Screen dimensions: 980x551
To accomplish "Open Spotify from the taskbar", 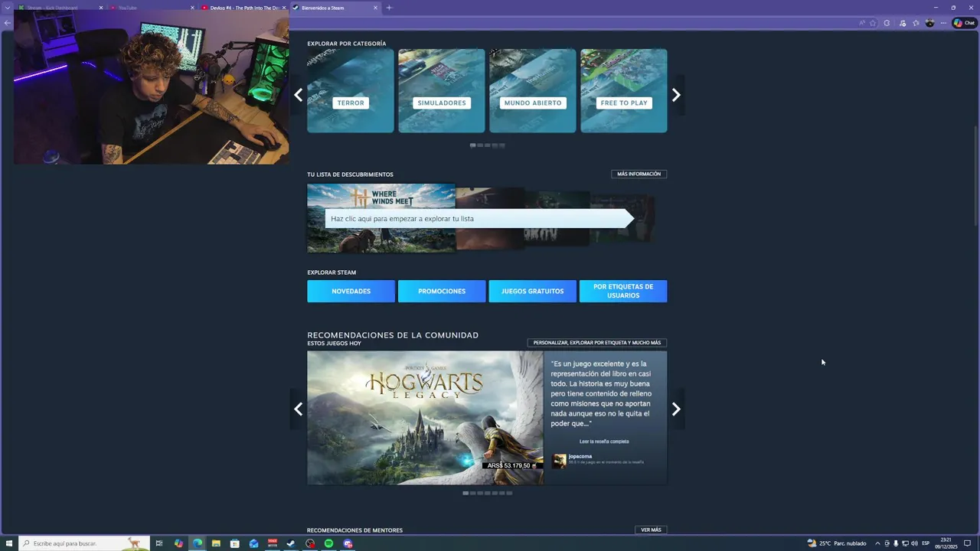I will 329,543.
